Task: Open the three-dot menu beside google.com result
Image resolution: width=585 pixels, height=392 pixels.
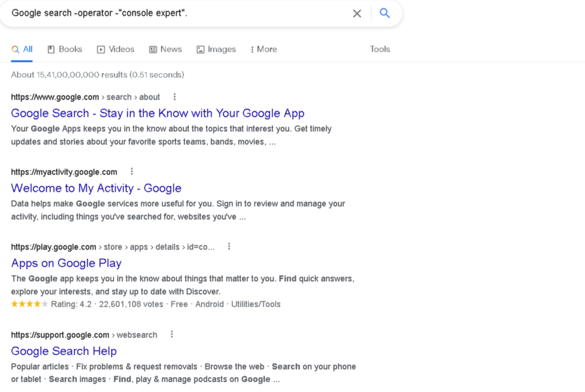Action: [x=174, y=97]
